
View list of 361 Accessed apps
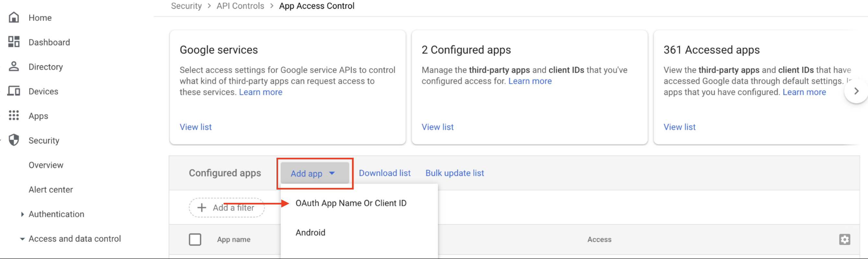679,127
